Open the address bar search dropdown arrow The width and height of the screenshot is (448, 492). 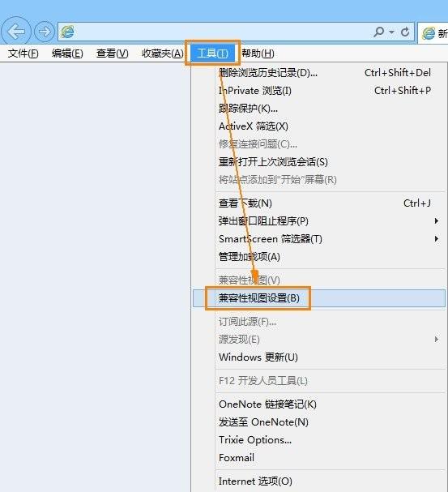coord(391,32)
